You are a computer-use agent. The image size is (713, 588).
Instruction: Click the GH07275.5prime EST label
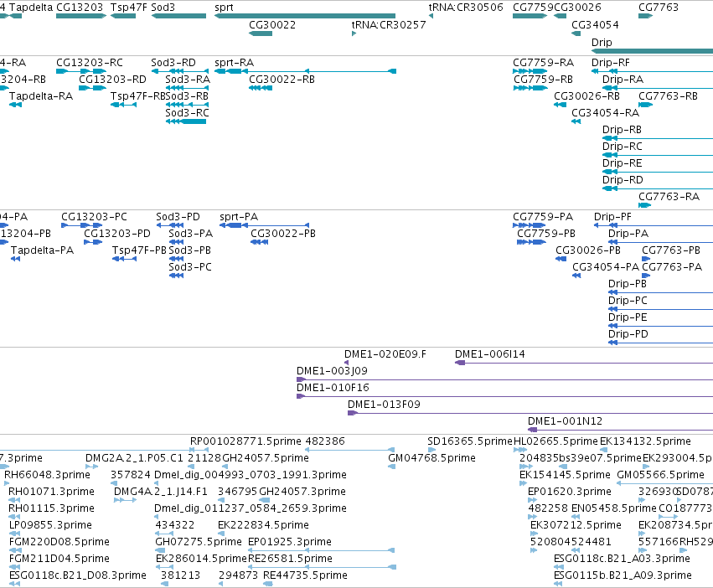[x=199, y=542]
